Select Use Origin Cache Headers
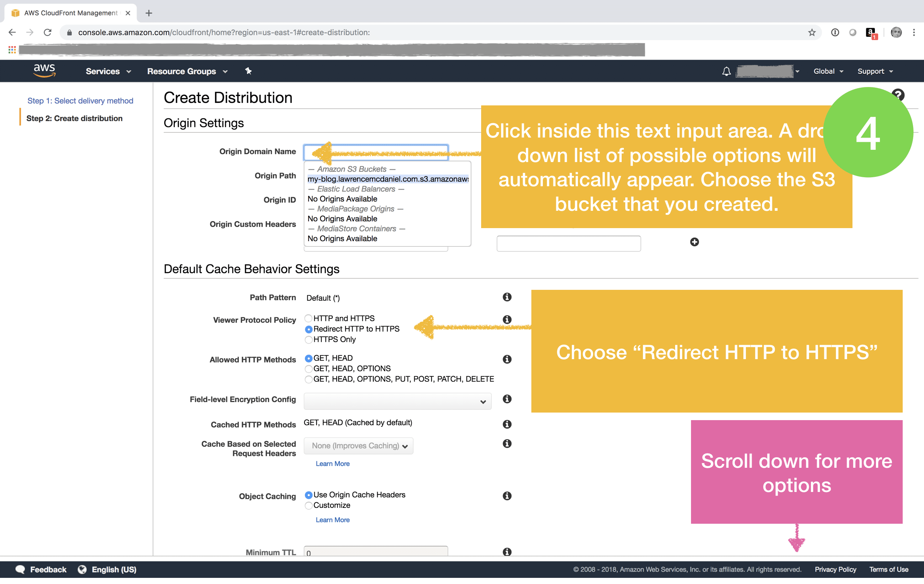 [308, 495]
